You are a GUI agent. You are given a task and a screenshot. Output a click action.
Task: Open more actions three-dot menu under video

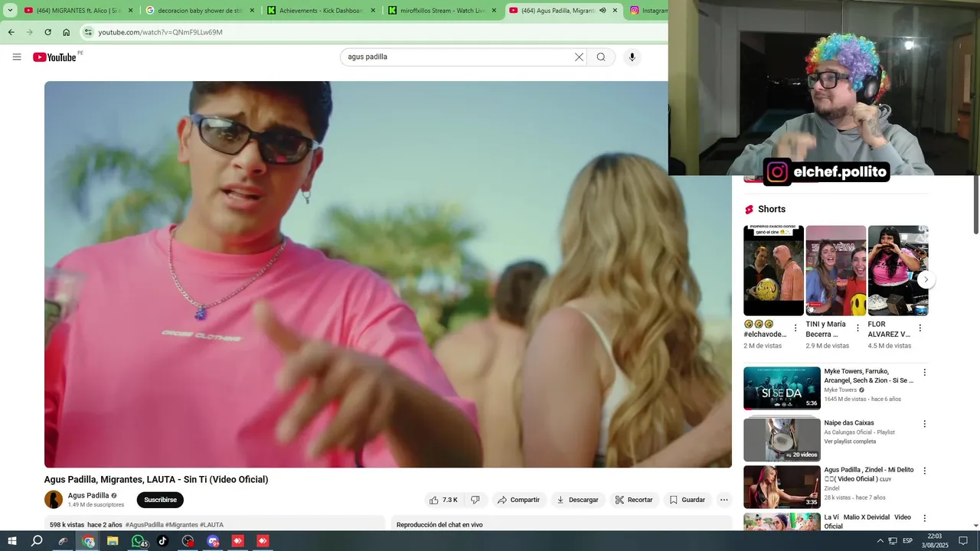pos(724,500)
